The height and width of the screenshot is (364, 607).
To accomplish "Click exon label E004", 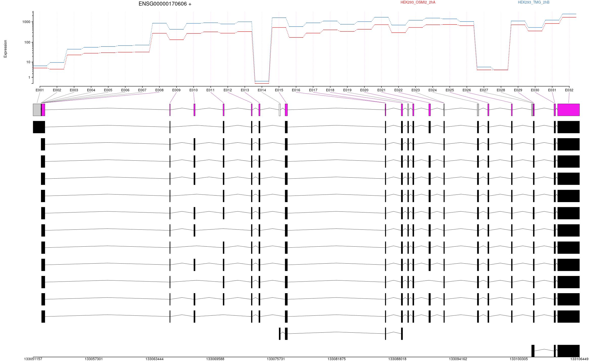I will (91, 90).
